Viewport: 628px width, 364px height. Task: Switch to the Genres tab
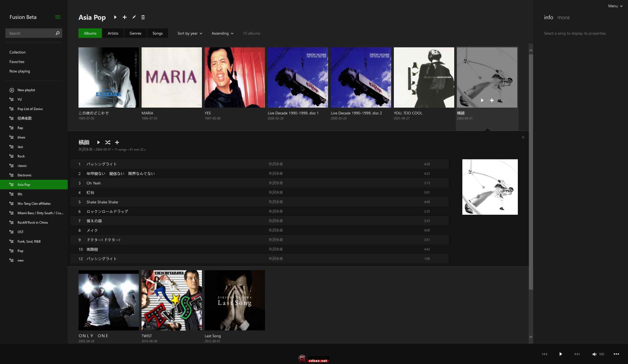coord(135,33)
